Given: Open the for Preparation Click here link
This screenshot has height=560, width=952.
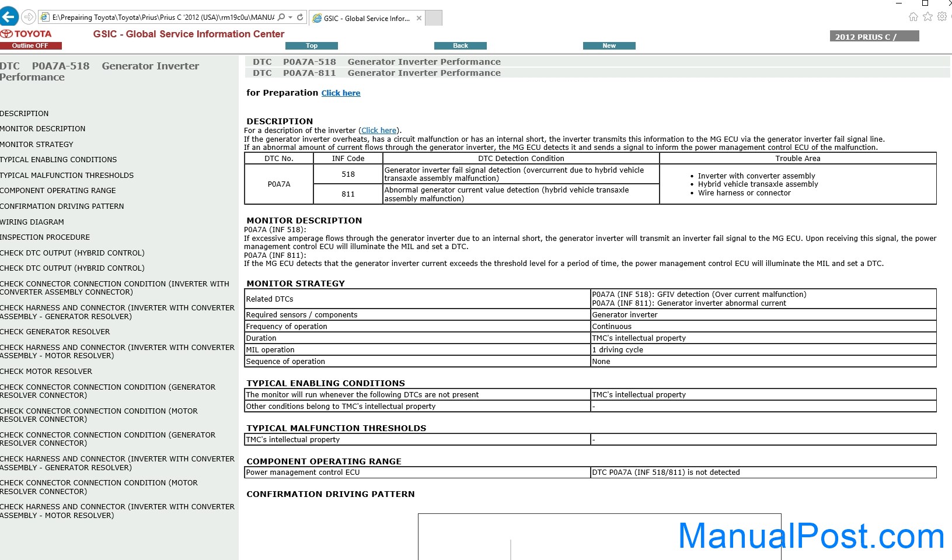Looking at the screenshot, I should pos(341,93).
